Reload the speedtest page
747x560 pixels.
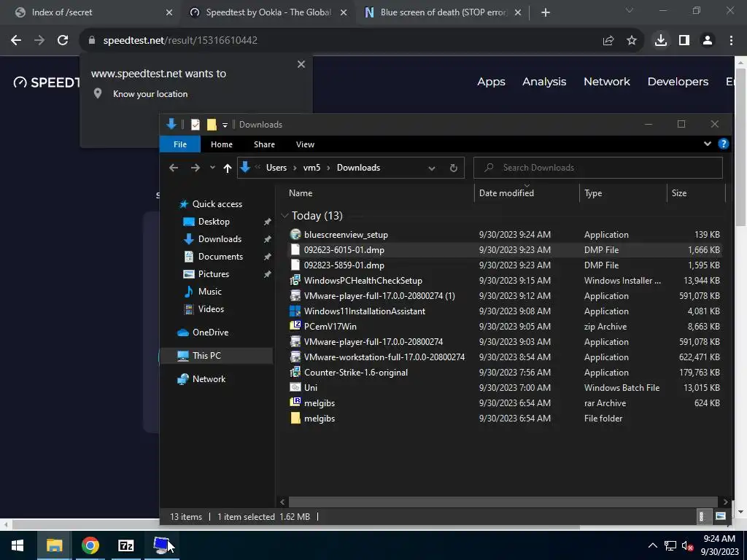(63, 41)
